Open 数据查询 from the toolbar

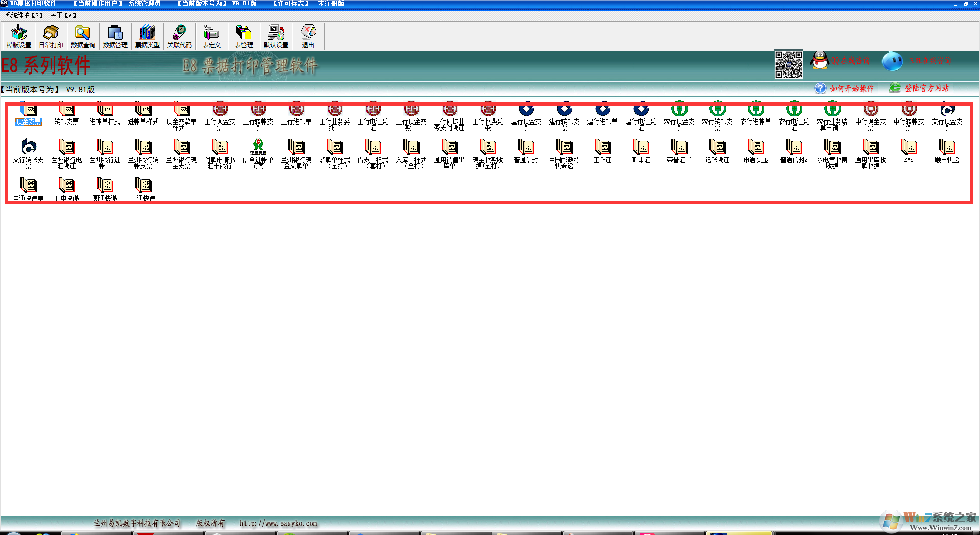(x=83, y=36)
